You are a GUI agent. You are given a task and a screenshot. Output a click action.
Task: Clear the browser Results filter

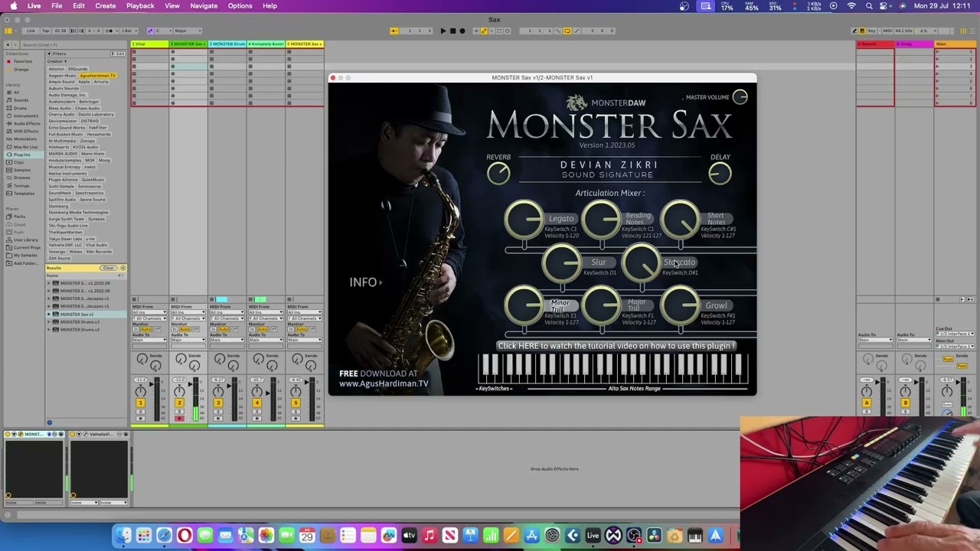(108, 268)
